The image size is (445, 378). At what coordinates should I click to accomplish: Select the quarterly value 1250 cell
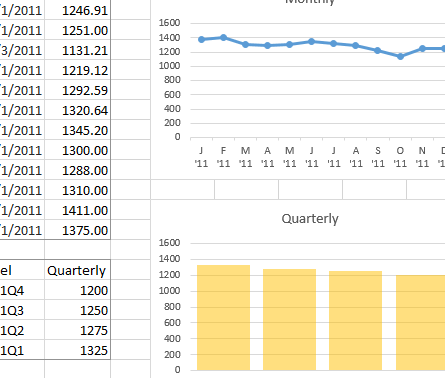click(x=77, y=310)
